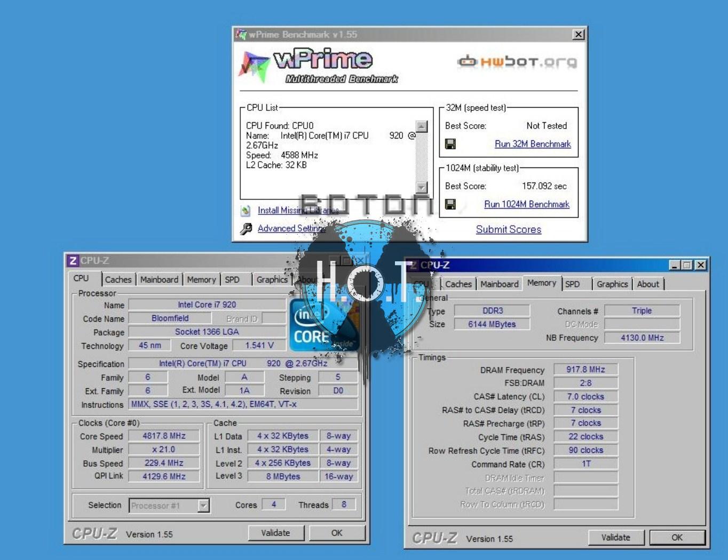The width and height of the screenshot is (728, 560).
Task: Click the Multiplier value x 21.0
Action: click(x=164, y=450)
